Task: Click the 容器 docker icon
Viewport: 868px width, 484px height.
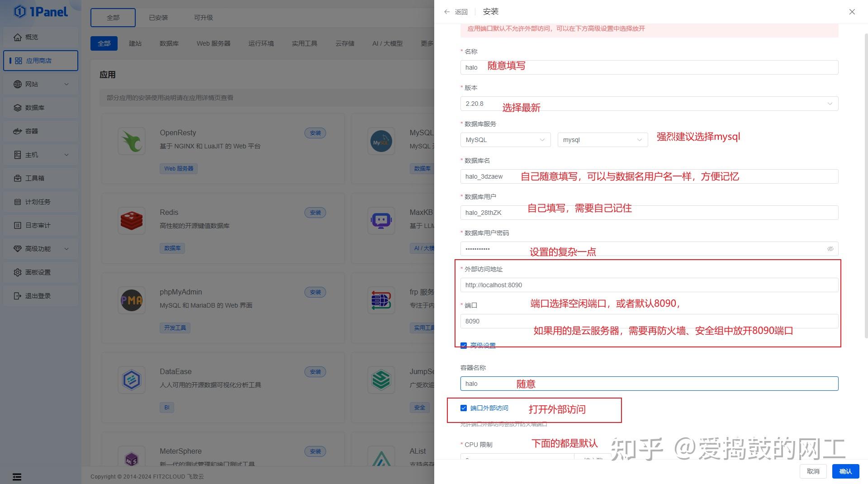Action: [18, 131]
